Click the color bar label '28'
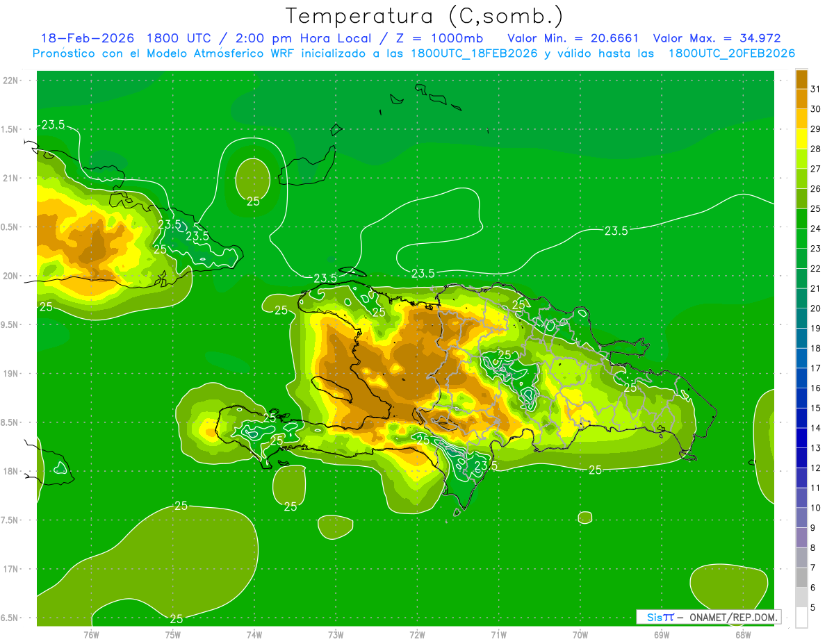 pyautogui.click(x=816, y=149)
